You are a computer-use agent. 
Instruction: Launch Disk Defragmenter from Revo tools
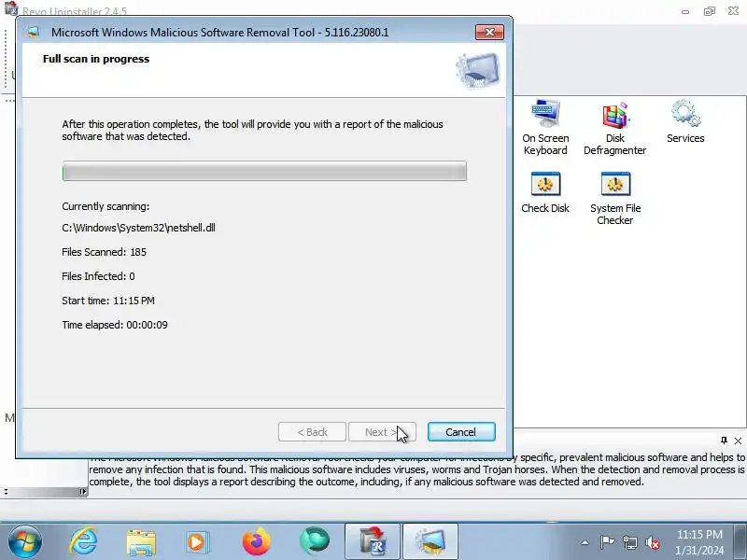pos(615,128)
